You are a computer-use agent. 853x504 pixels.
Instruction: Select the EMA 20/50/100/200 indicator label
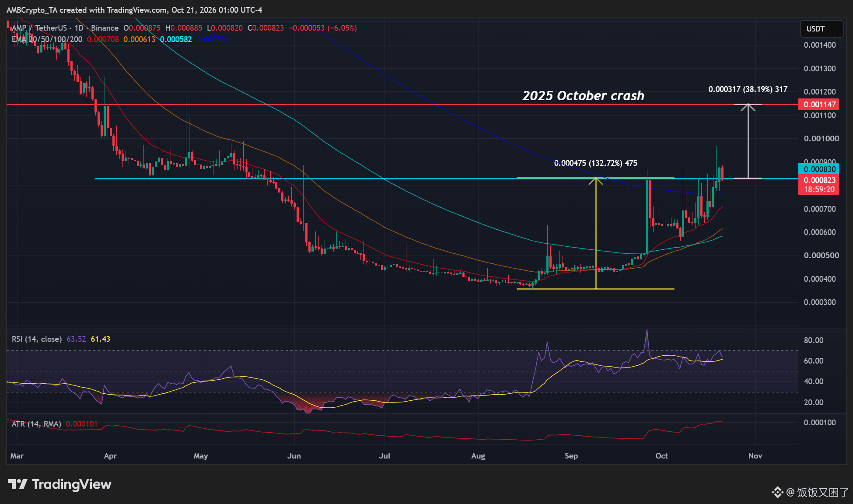point(47,39)
